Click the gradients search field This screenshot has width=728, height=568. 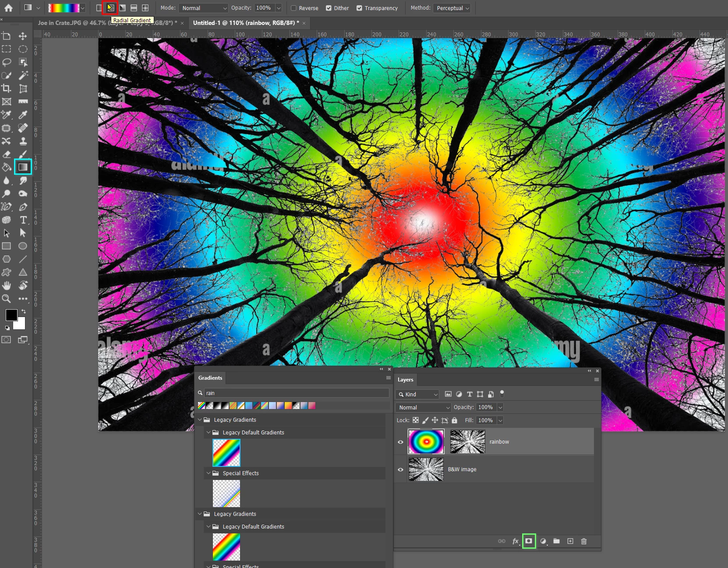click(x=297, y=393)
